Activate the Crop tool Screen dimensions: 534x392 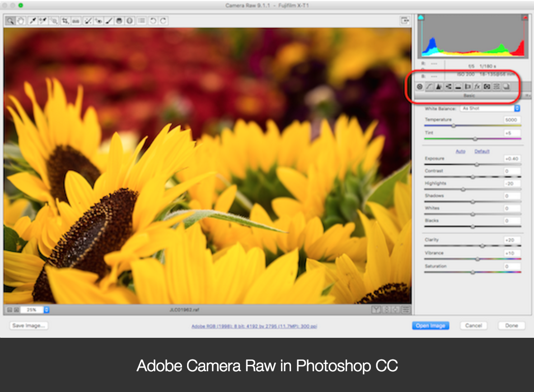point(65,20)
